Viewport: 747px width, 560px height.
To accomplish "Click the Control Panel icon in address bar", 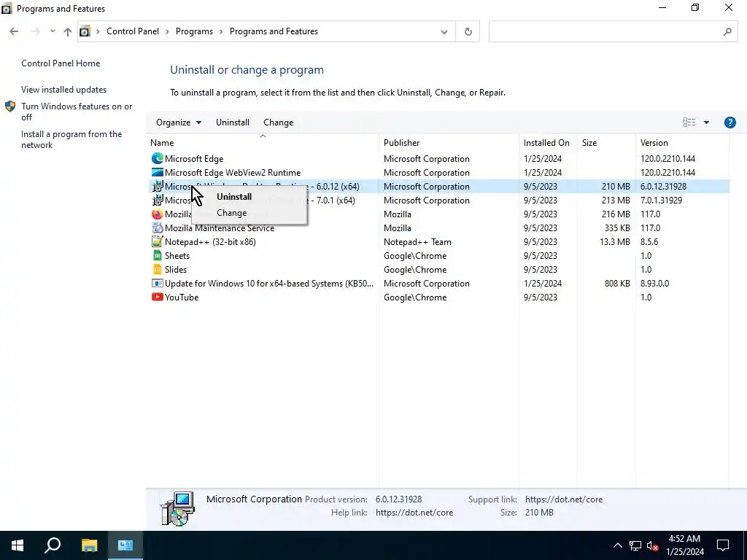I will [x=85, y=31].
